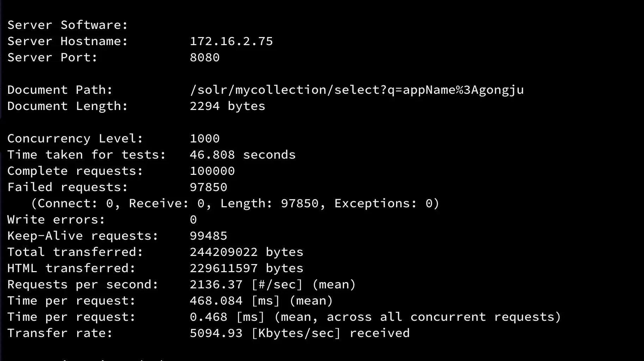Click the Requests per second value 2136.37
Viewport: 644px width, 361px height.
click(x=216, y=284)
